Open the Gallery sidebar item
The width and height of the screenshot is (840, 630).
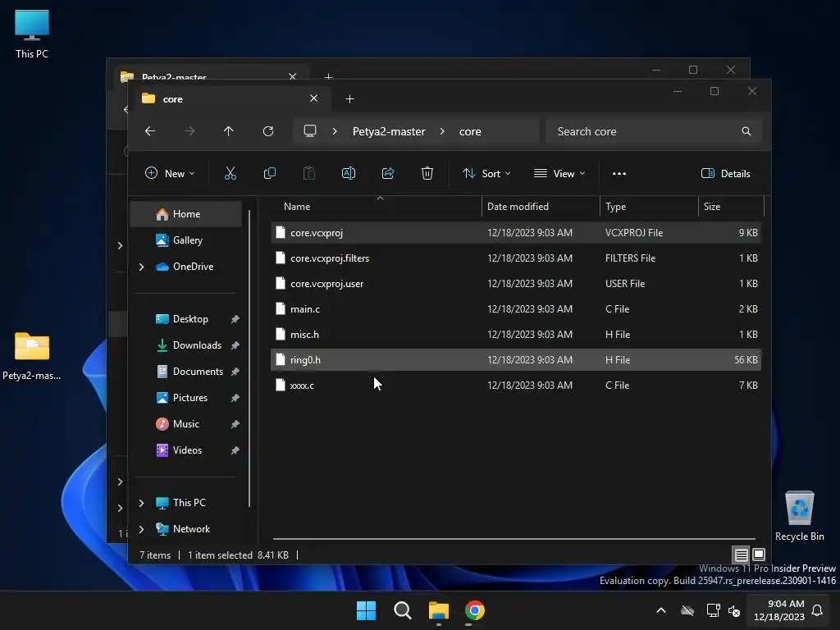(x=186, y=240)
